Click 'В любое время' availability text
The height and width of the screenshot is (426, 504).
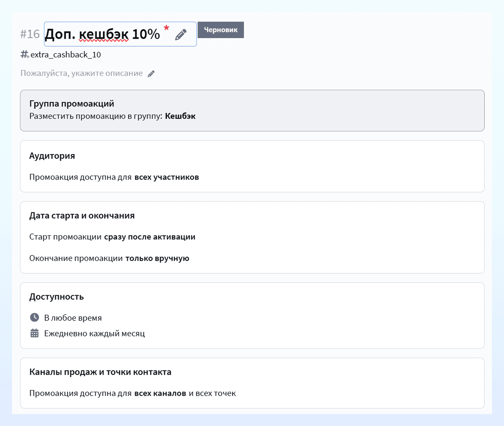click(x=73, y=318)
